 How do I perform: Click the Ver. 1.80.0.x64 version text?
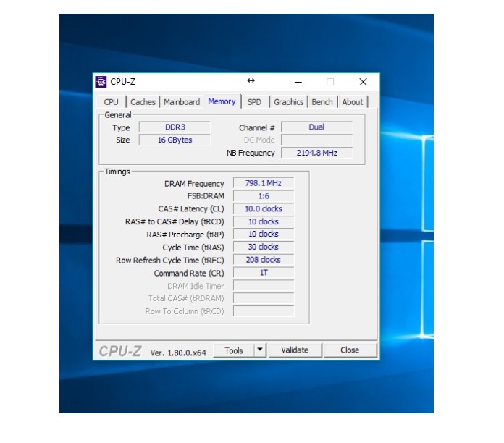point(178,353)
